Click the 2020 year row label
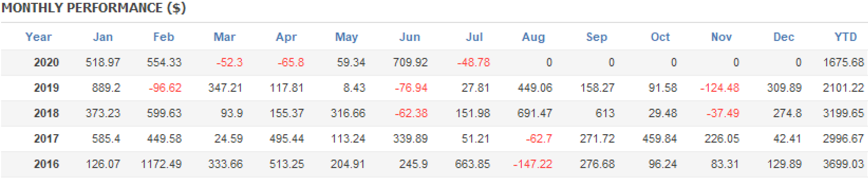This screenshot has height=179, width=868. click(x=46, y=62)
